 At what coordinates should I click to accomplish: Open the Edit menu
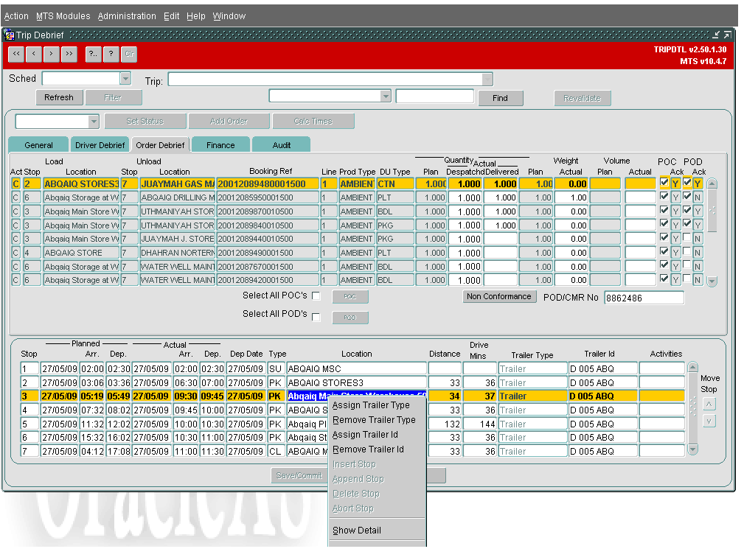pos(171,16)
